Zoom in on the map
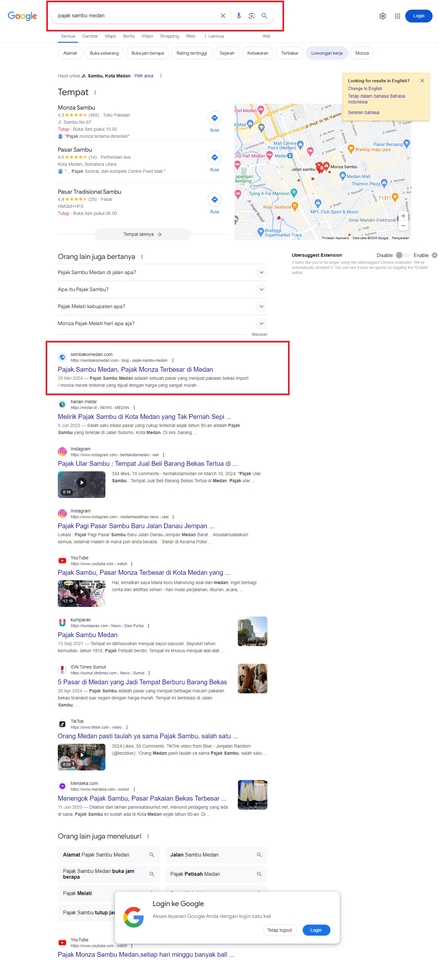This screenshot has height=960, width=439. (403, 216)
